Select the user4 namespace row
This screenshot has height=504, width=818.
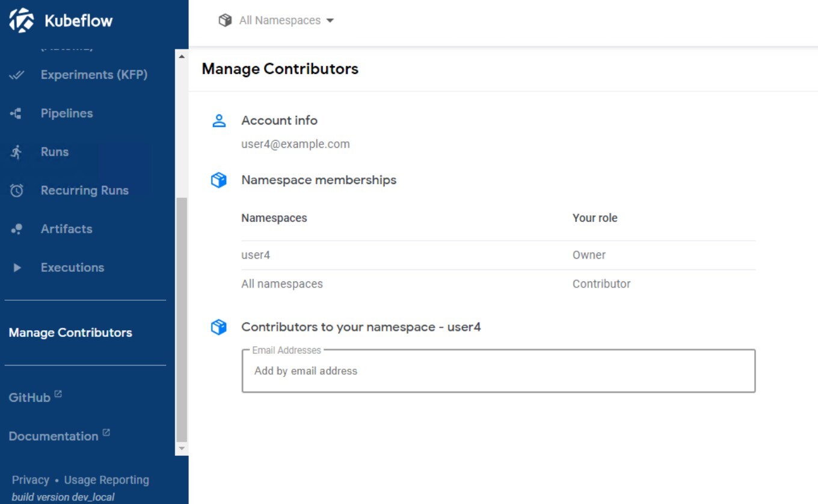pos(256,254)
